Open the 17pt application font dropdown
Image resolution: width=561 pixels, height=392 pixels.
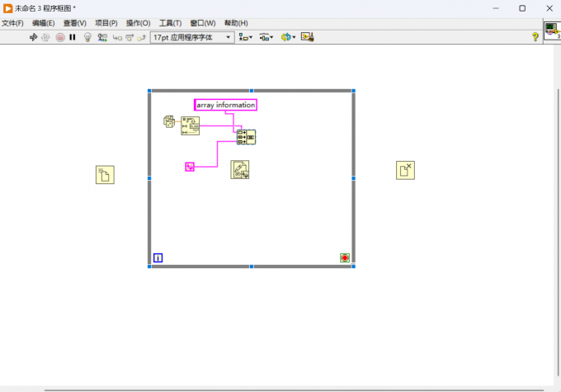[192, 37]
